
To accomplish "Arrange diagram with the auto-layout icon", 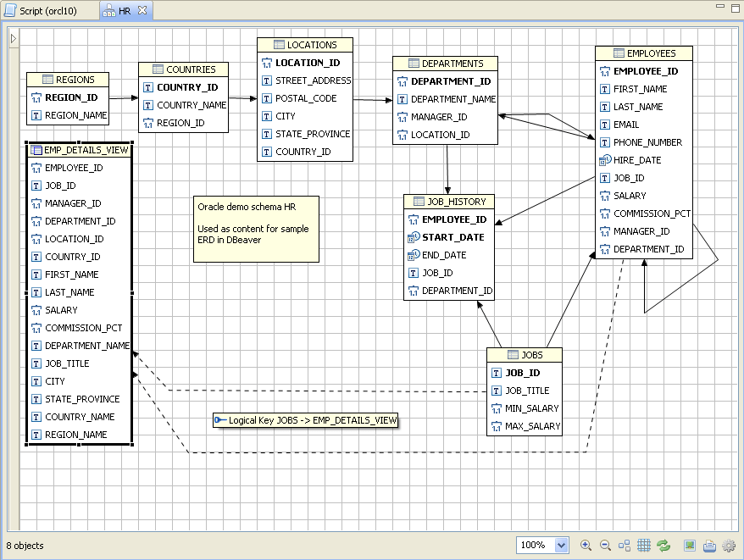I will tap(625, 545).
